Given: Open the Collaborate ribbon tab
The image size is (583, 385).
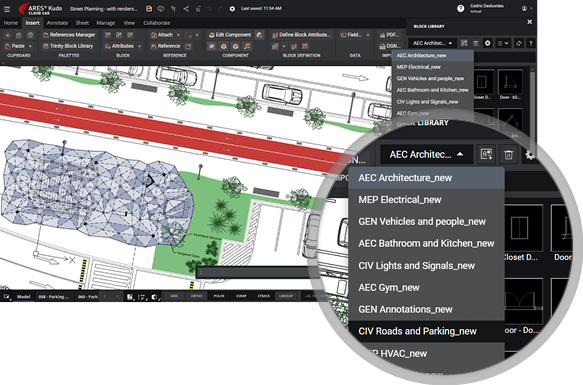Looking at the screenshot, I should pos(157,23).
